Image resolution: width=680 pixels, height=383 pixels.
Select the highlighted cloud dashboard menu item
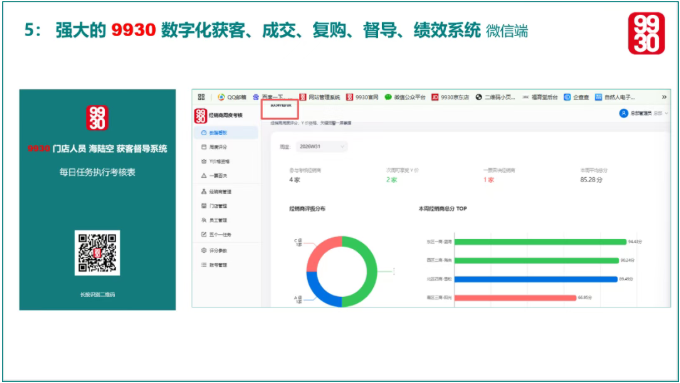coord(226,133)
